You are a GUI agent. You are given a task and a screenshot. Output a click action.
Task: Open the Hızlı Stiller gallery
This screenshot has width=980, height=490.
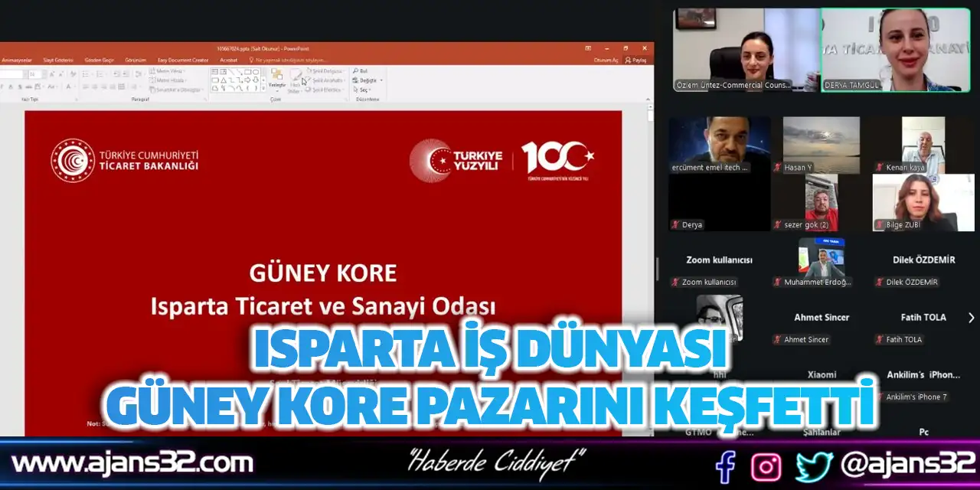click(295, 80)
